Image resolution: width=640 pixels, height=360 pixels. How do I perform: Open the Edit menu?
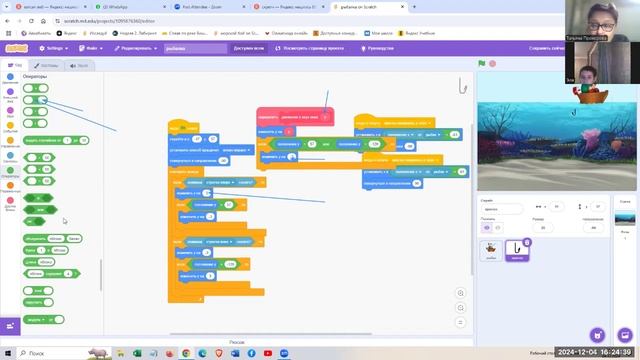pyautogui.click(x=136, y=48)
